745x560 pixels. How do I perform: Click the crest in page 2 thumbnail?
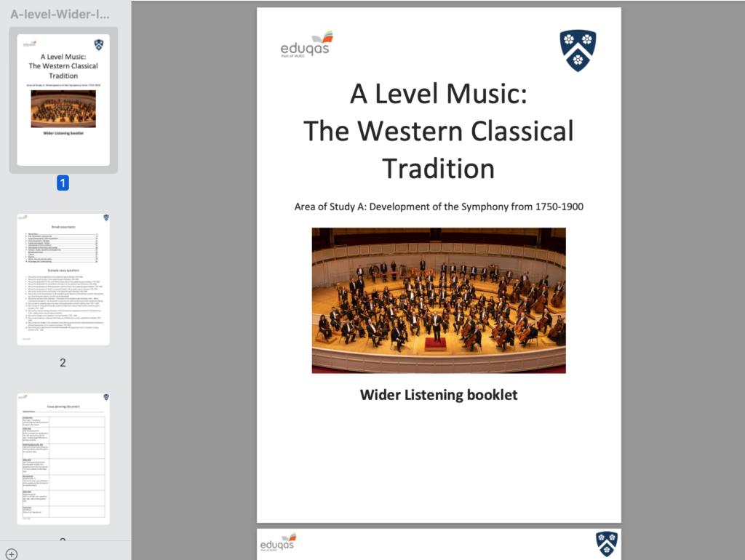pyautogui.click(x=106, y=217)
